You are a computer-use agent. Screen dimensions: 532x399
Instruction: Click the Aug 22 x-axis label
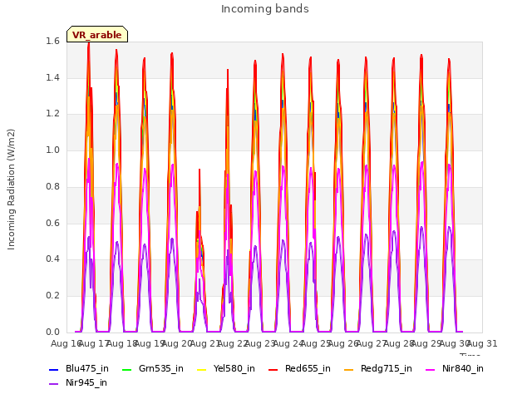pyautogui.click(x=233, y=343)
